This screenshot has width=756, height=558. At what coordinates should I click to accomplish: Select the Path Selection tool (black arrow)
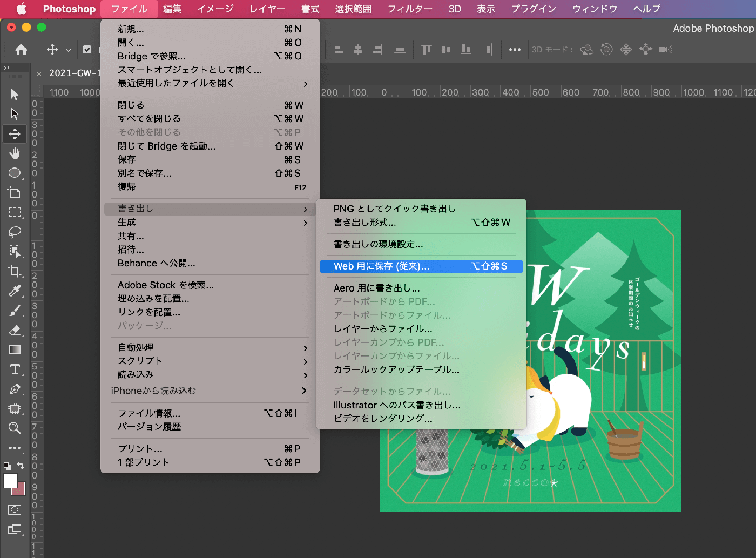[15, 95]
